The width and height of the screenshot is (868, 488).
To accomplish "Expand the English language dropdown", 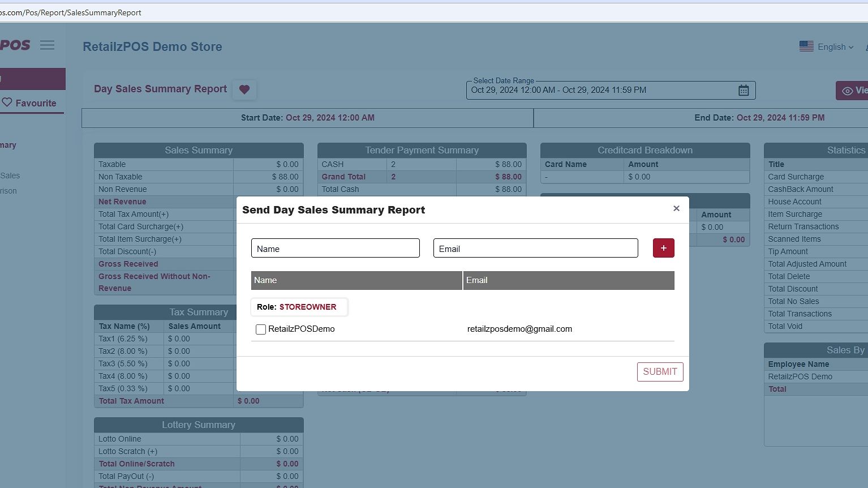I will 836,47.
